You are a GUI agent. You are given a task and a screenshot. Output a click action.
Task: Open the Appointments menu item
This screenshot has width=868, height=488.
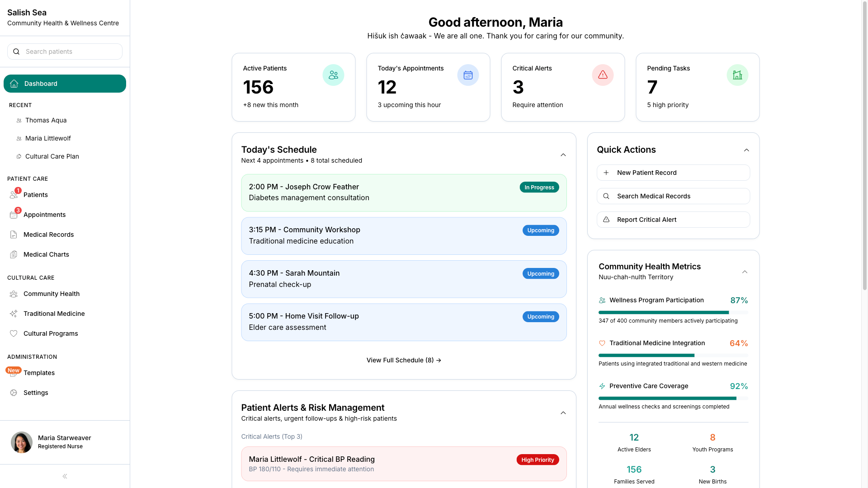click(44, 215)
